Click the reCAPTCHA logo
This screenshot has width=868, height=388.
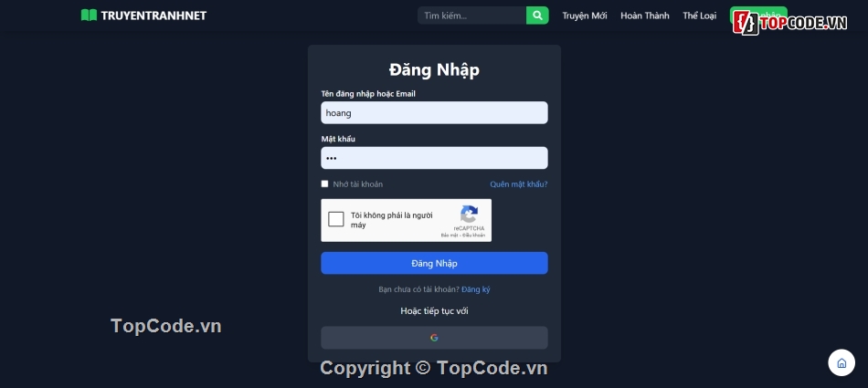(469, 215)
